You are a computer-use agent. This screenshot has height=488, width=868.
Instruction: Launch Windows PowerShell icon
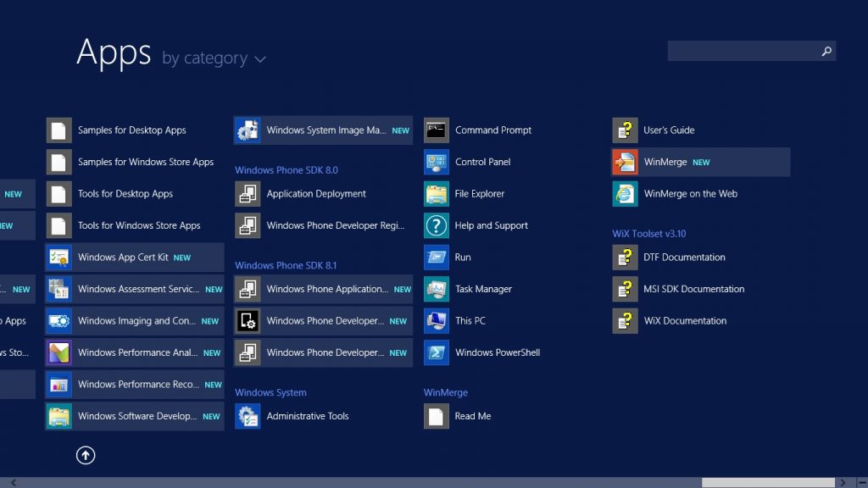437,352
